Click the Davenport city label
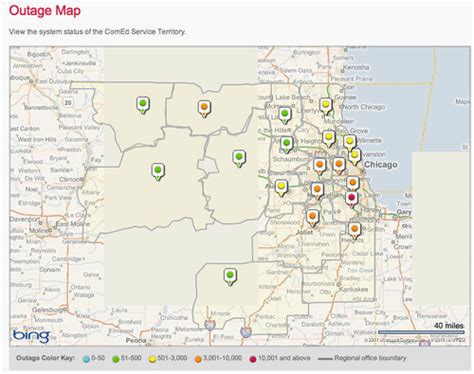Viewport: 474px width, 374px height. (23, 220)
